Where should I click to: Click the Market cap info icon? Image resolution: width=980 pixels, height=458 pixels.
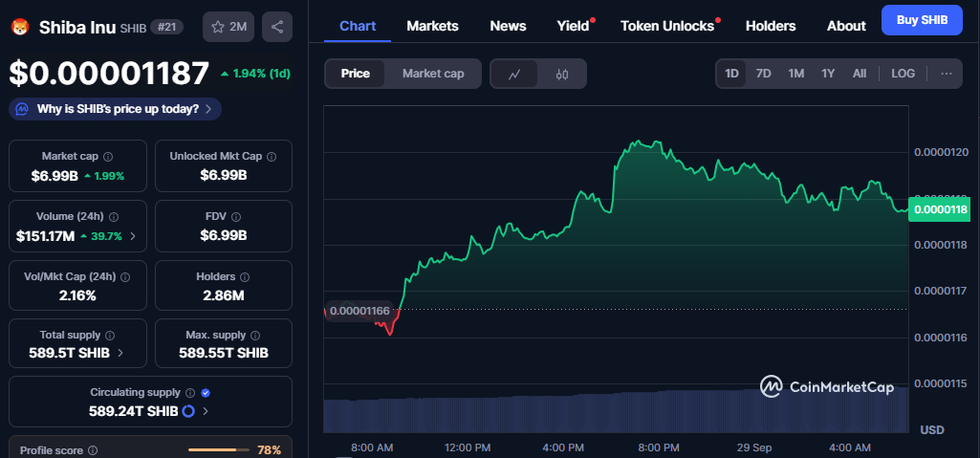pos(108,156)
